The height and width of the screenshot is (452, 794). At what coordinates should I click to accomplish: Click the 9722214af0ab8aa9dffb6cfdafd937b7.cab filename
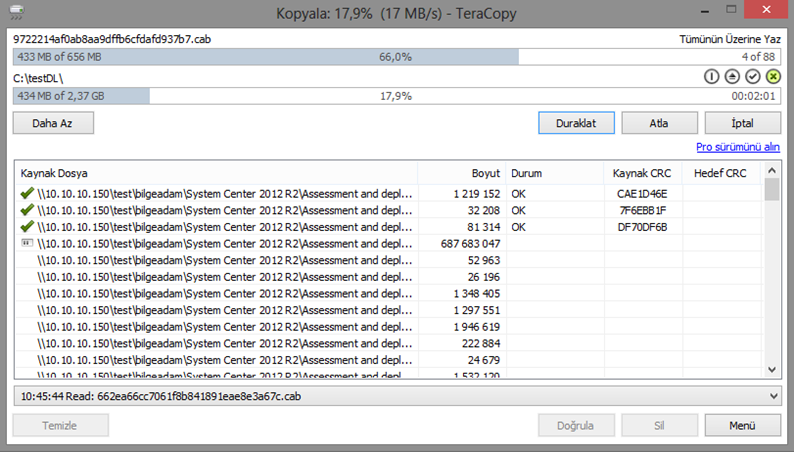pos(112,39)
